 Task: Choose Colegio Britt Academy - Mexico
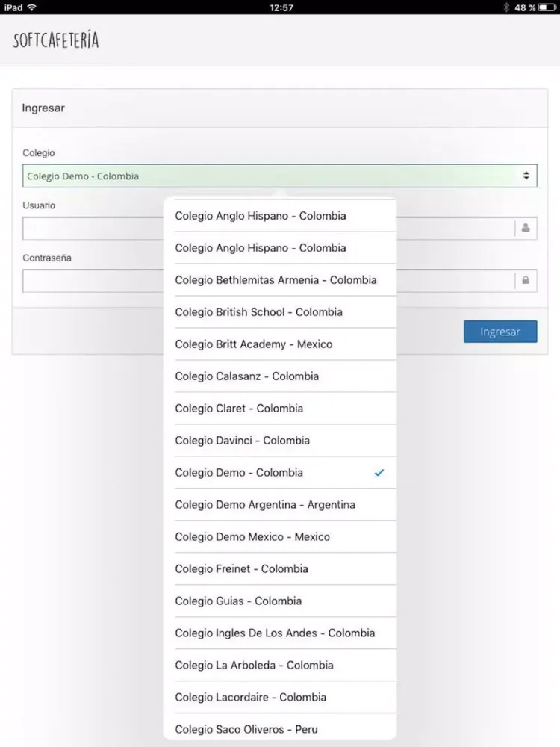(254, 344)
